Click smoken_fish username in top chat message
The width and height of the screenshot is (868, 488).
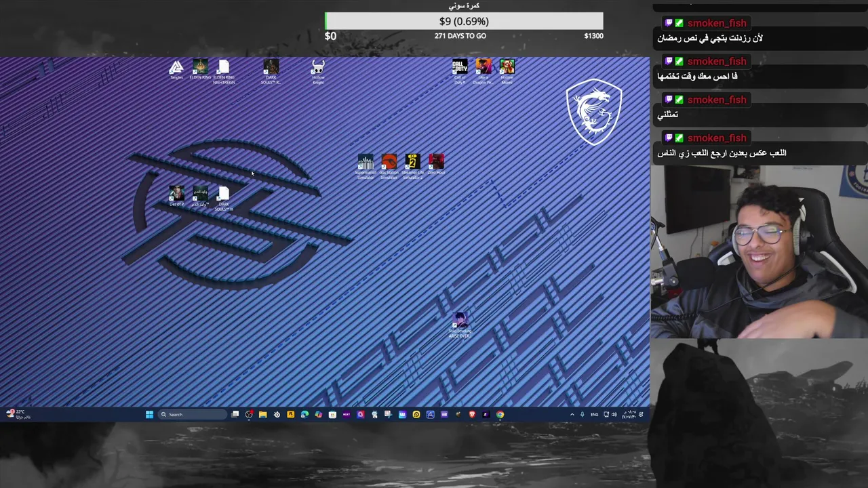[716, 23]
